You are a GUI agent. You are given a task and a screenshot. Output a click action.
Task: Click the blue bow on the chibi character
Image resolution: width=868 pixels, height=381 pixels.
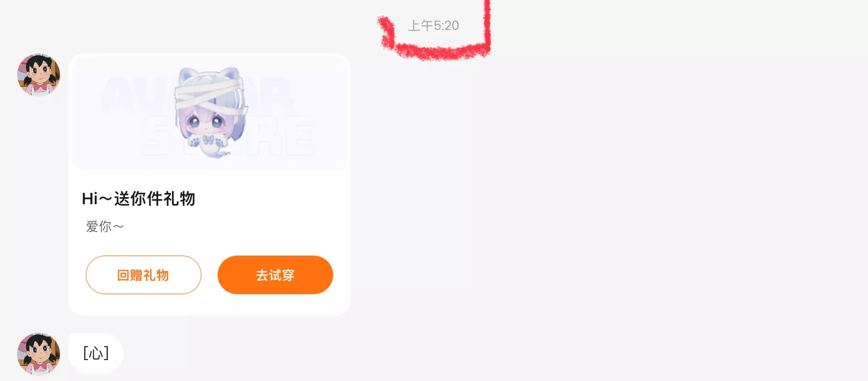[208, 140]
